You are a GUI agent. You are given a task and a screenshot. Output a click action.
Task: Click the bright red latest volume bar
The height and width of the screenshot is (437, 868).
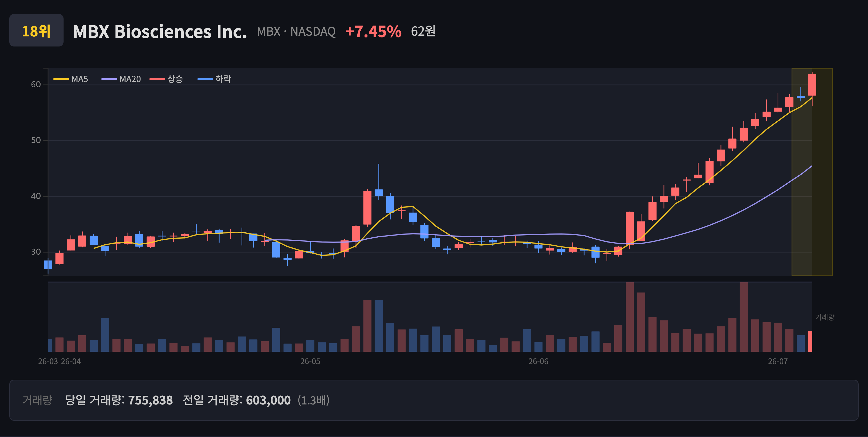pos(810,341)
